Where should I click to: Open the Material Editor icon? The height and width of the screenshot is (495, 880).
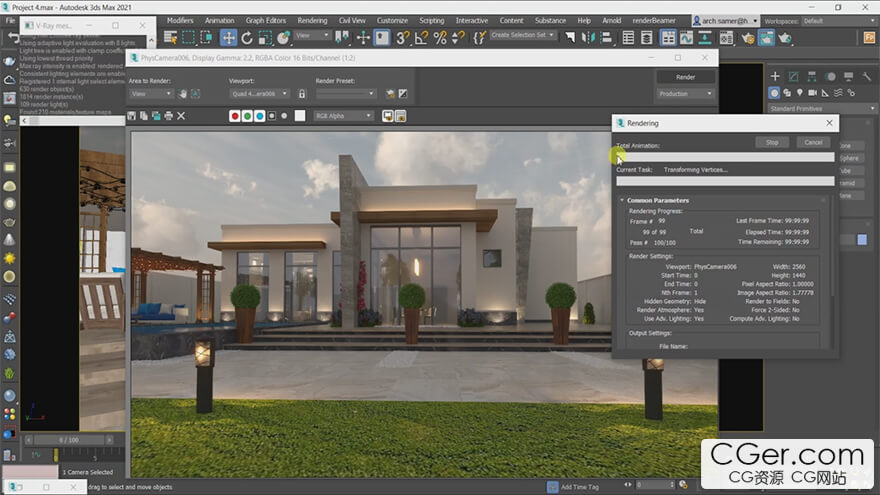pyautogui.click(x=726, y=38)
